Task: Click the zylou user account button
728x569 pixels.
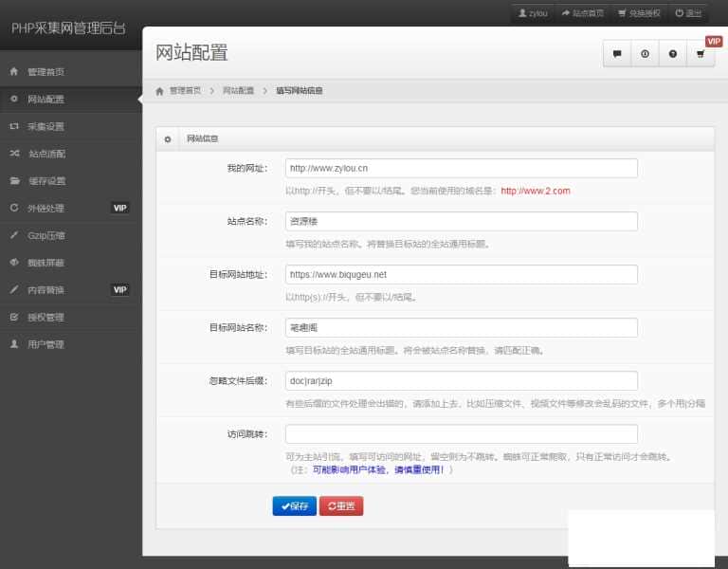Action: pyautogui.click(x=533, y=13)
